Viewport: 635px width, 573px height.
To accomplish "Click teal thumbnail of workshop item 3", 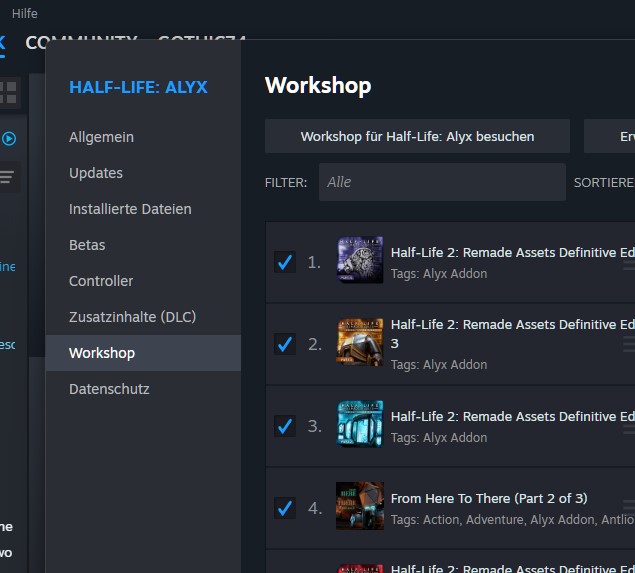I will [x=360, y=424].
